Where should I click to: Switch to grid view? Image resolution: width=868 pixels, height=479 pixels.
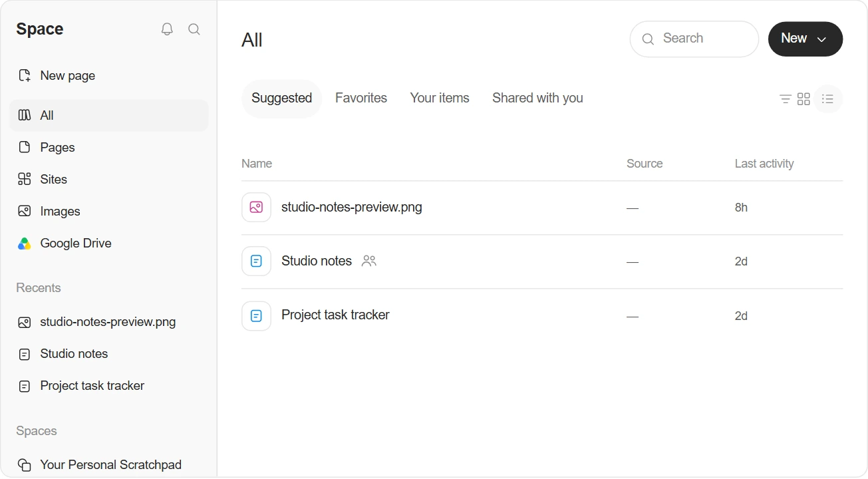[x=803, y=99]
